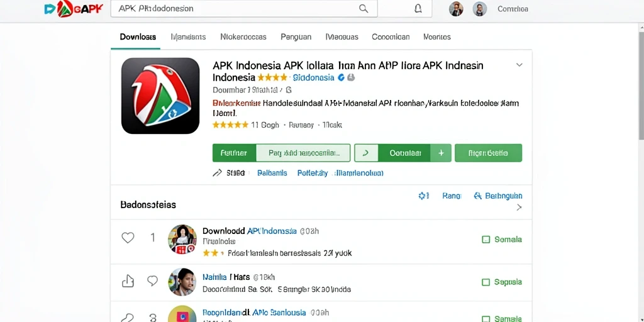644x322 pixels.
Task: Click blue verified badge beside Indonesia
Action: pos(340,77)
